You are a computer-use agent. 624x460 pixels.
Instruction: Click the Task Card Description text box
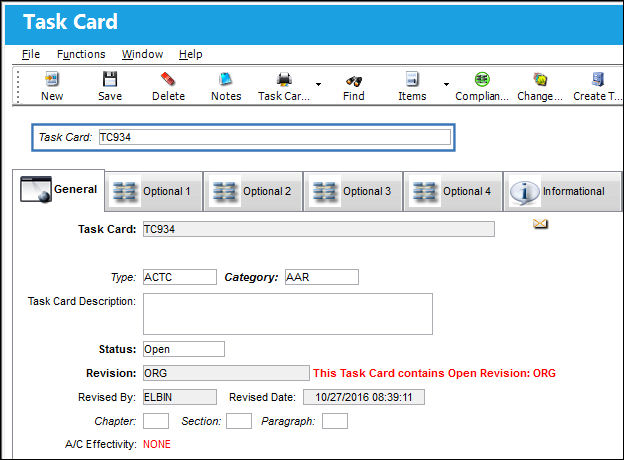click(x=288, y=314)
